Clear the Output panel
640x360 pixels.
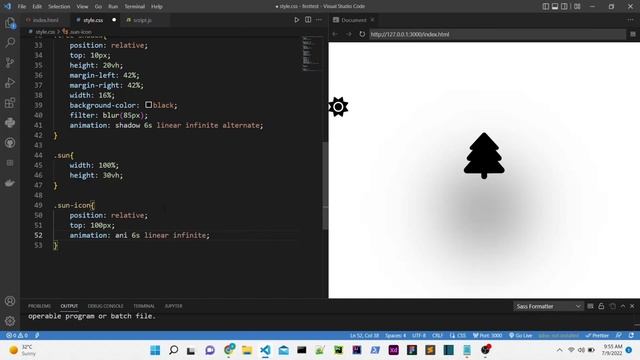590,306
